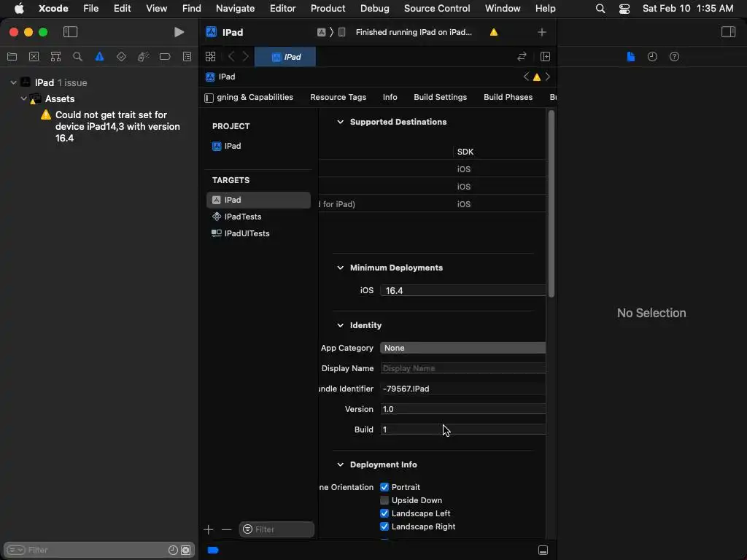Toggle the Portrait orientation checkbox
747x560 pixels.
pos(384,487)
